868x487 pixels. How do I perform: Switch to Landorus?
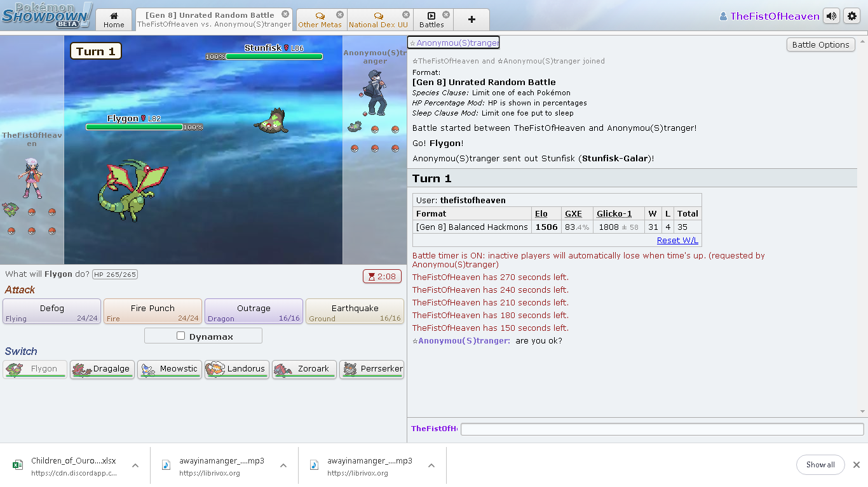pyautogui.click(x=237, y=369)
